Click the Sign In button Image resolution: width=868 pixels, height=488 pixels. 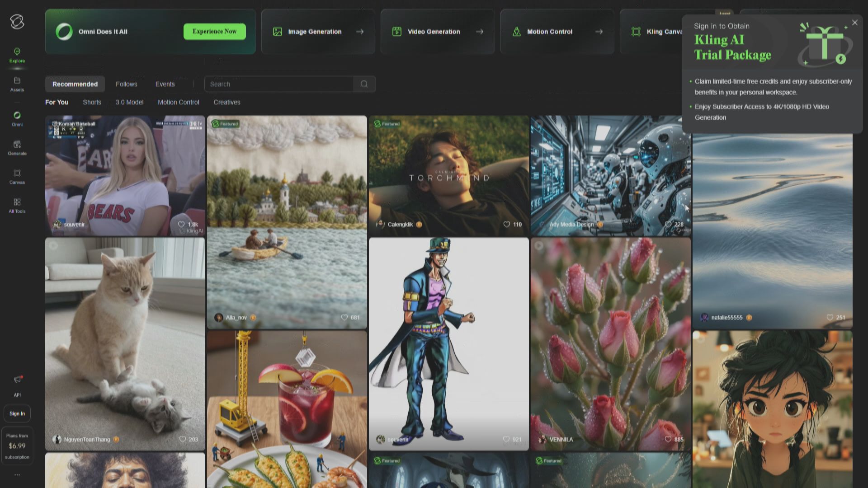click(x=17, y=413)
